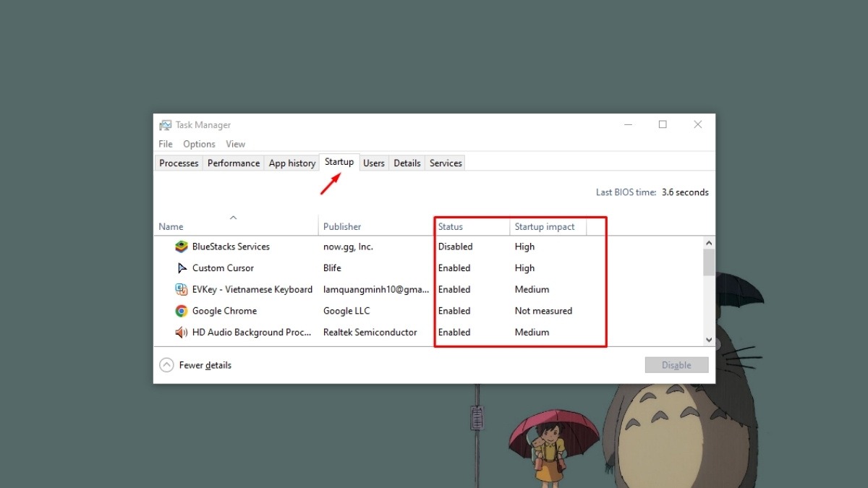Click the scrollbar up arrow

click(x=709, y=244)
